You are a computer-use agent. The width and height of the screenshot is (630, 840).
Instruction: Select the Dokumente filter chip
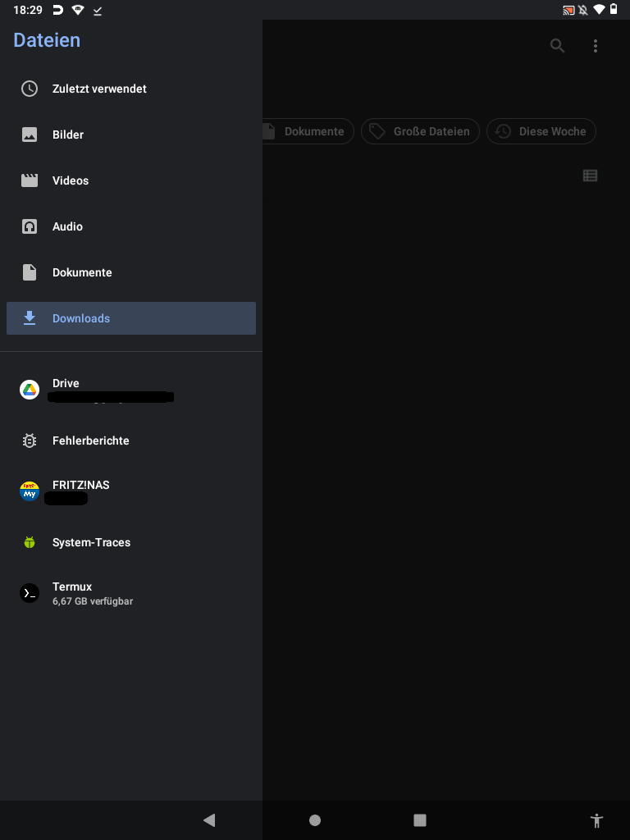(308, 131)
